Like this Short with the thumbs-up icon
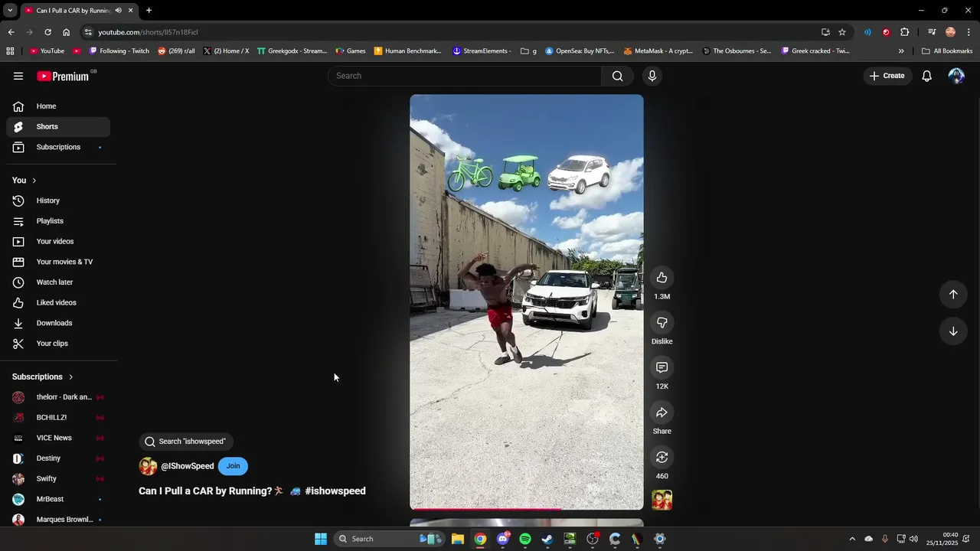 pyautogui.click(x=662, y=278)
